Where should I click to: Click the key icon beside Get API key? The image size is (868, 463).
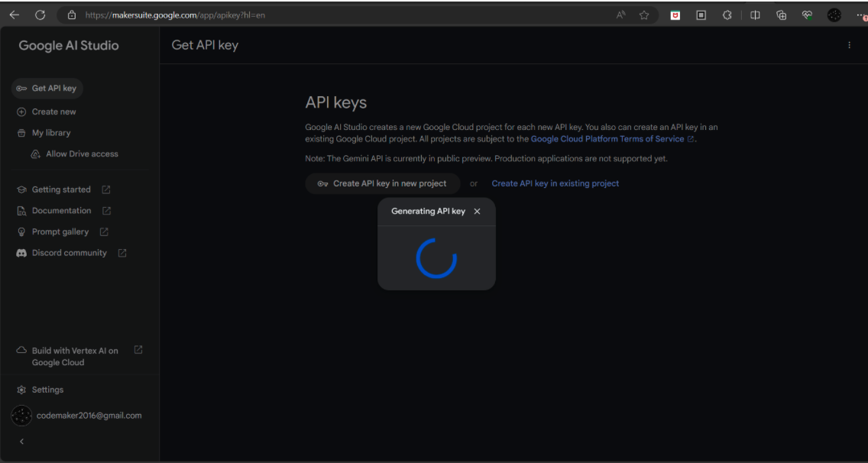pos(21,89)
